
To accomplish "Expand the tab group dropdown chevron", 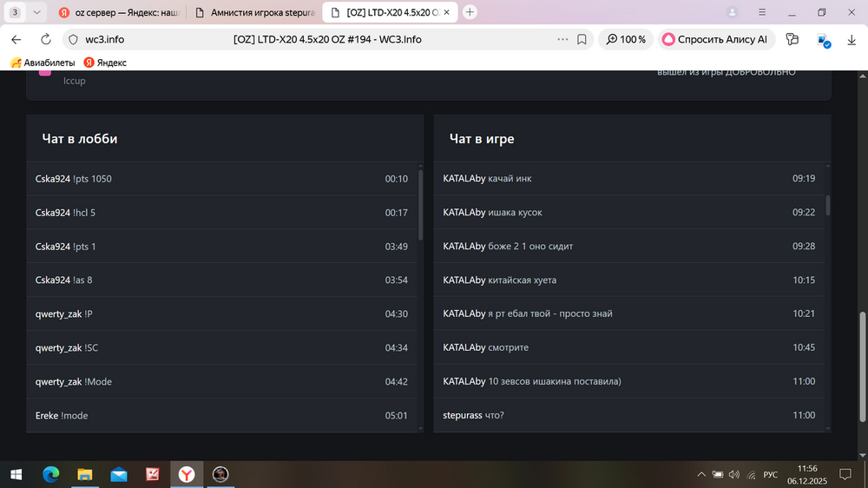I will [36, 12].
